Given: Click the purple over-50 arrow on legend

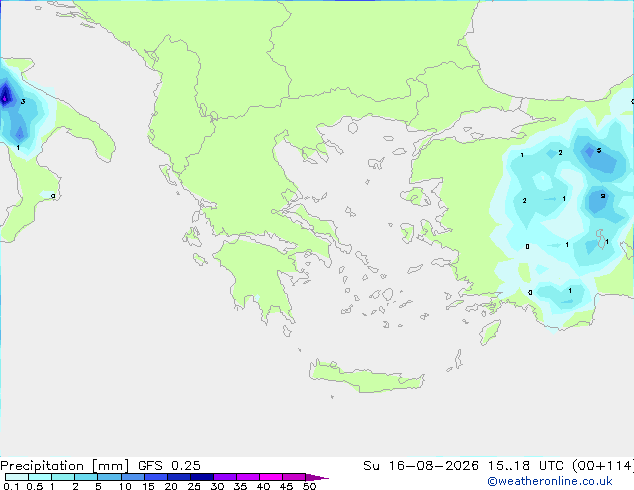Looking at the screenshot, I should 317,477.
